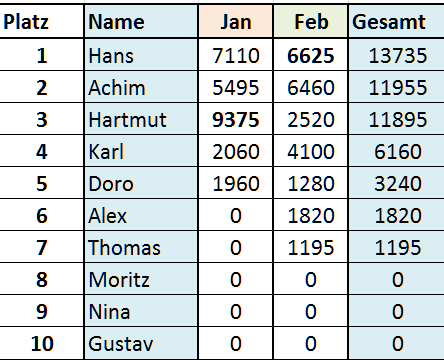This screenshot has height=360, width=444.
Task: Select the Gesamt header cell
Action: click(397, 22)
